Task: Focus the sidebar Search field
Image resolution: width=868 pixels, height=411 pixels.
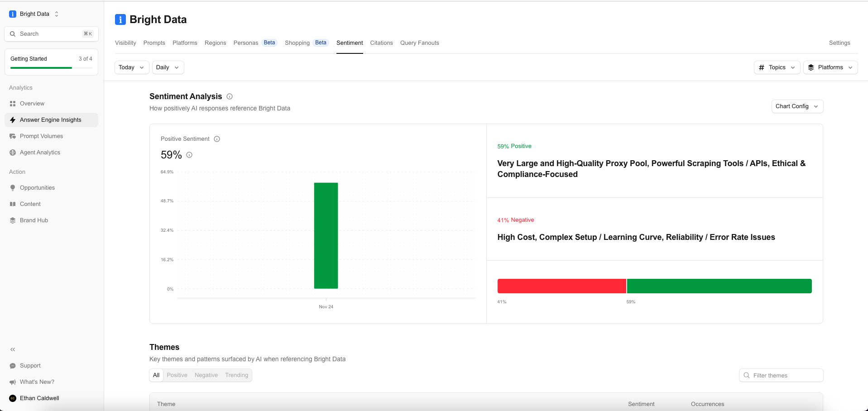Action: [x=51, y=34]
